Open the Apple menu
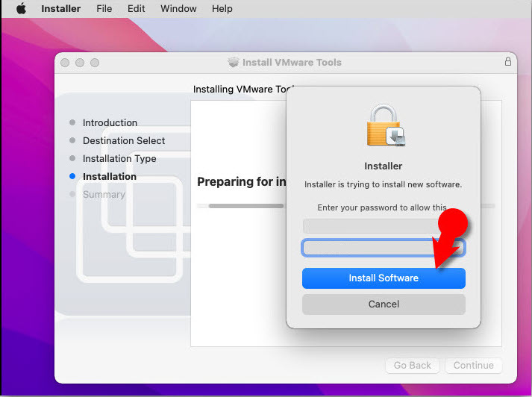 point(21,9)
